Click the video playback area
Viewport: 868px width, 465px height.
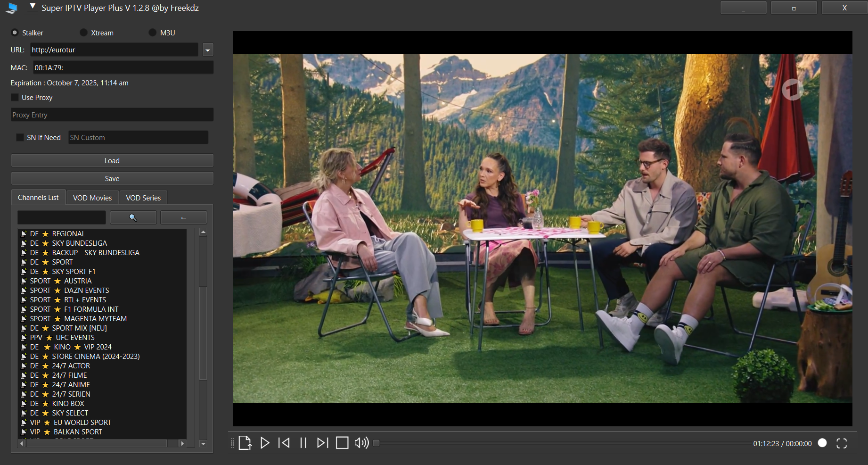pyautogui.click(x=542, y=229)
